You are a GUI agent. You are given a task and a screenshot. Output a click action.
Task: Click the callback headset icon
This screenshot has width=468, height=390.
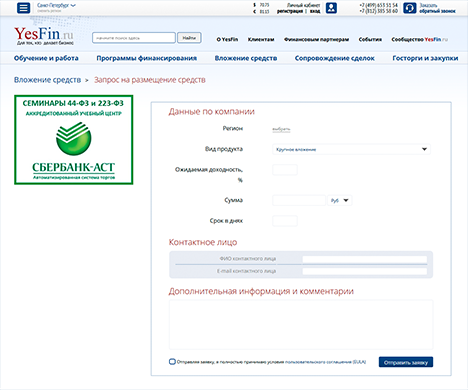click(409, 8)
